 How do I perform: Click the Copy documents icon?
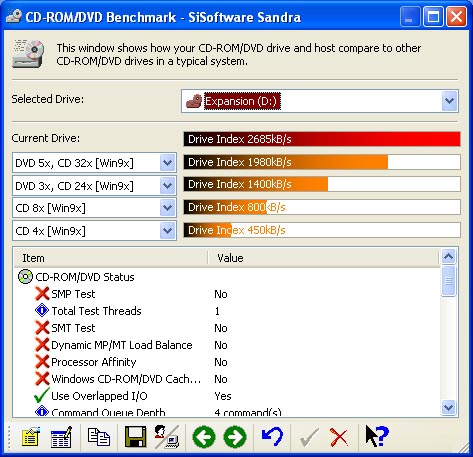click(x=99, y=436)
